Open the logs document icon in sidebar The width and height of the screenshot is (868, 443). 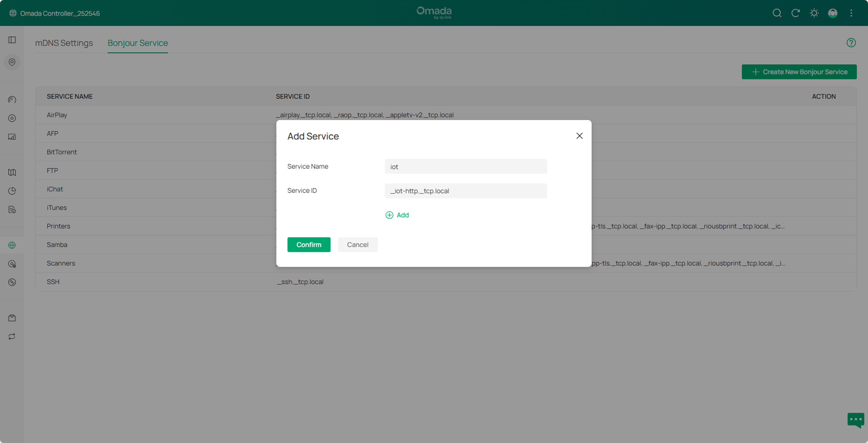[12, 209]
